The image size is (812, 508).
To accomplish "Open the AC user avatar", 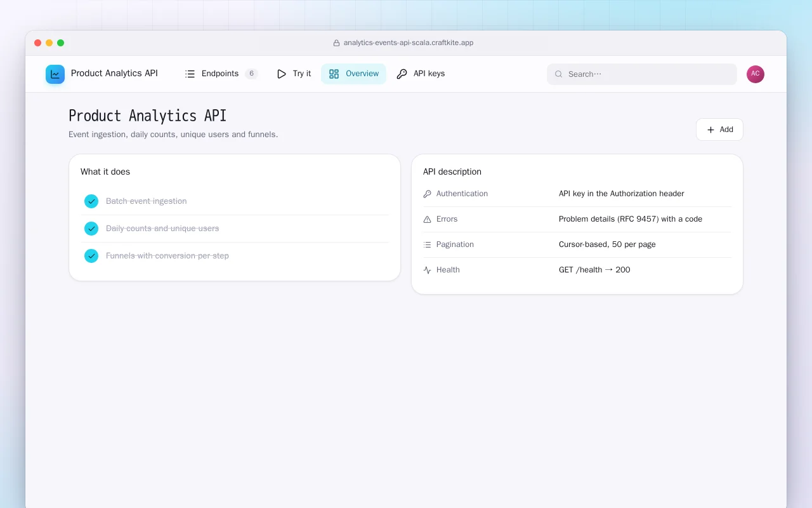I will (756, 74).
